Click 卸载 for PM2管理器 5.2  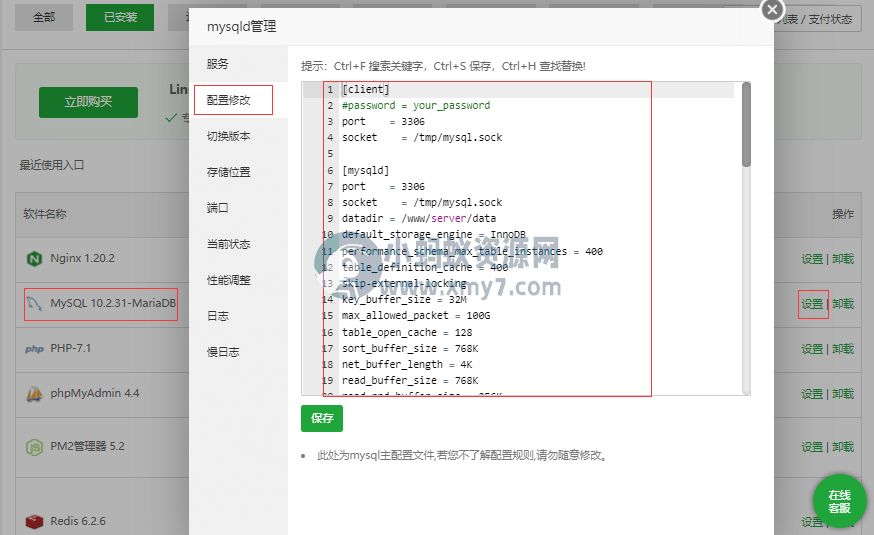[x=843, y=448]
